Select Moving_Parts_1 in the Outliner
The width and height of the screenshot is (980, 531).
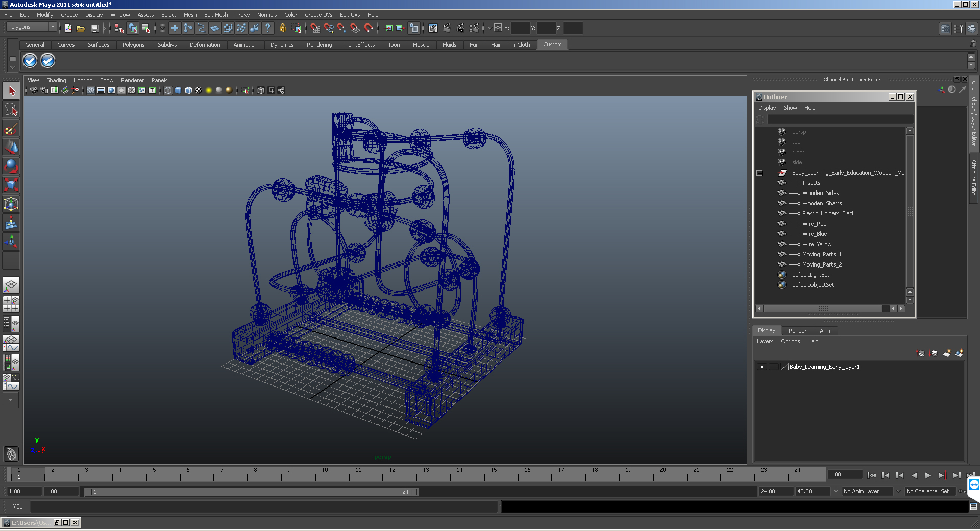[821, 254]
